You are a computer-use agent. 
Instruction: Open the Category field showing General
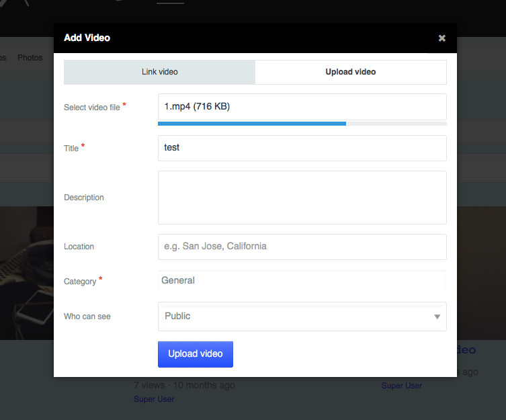[302, 281]
